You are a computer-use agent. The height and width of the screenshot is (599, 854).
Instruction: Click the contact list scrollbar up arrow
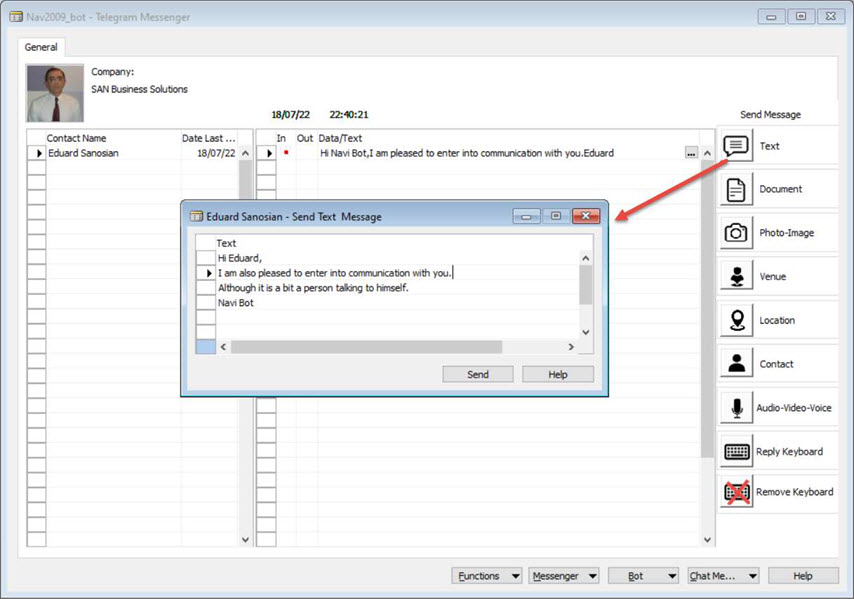click(x=245, y=153)
